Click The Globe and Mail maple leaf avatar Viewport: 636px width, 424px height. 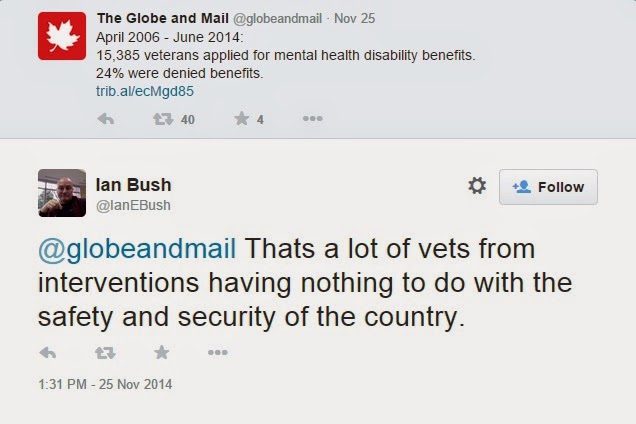click(62, 37)
